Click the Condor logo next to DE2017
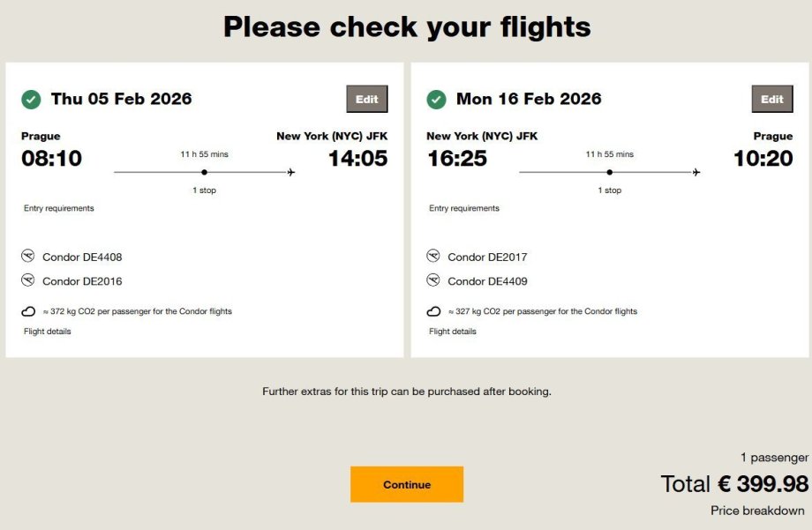812x530 pixels. pyautogui.click(x=433, y=257)
